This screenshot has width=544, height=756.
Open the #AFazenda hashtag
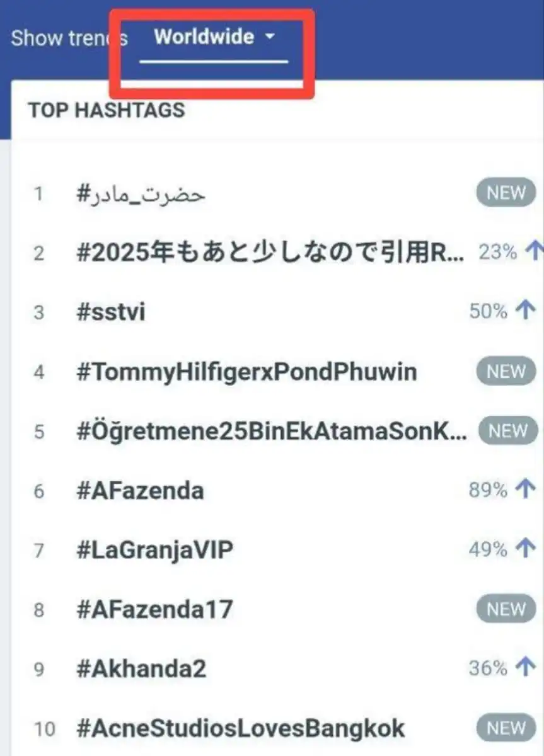139,490
